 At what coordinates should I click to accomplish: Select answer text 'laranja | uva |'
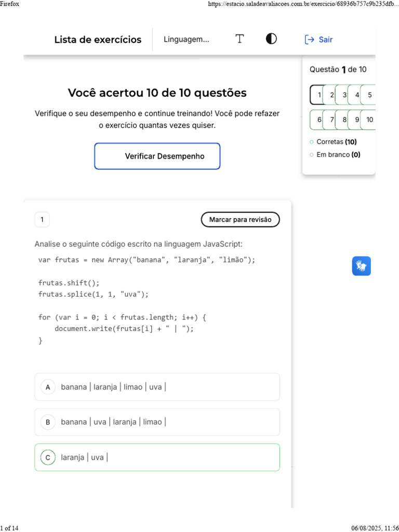click(x=84, y=457)
